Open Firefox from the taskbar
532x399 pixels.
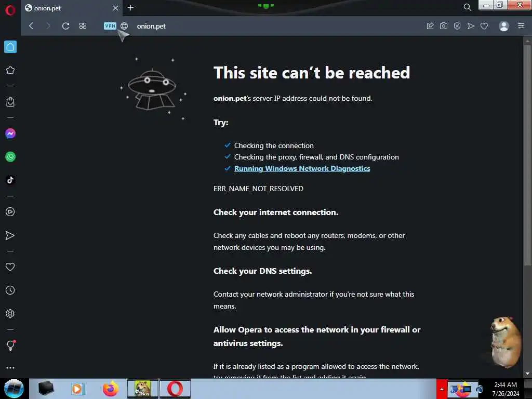pyautogui.click(x=110, y=389)
